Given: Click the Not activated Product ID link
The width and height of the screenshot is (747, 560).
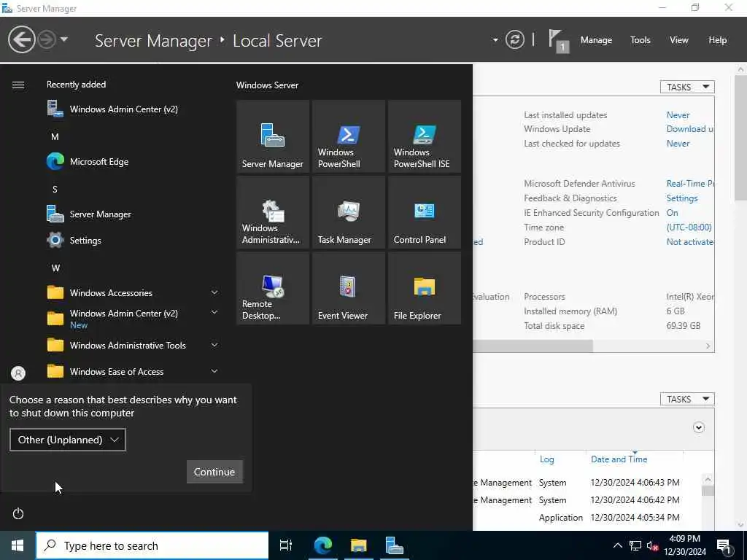Looking at the screenshot, I should pyautogui.click(x=690, y=242).
